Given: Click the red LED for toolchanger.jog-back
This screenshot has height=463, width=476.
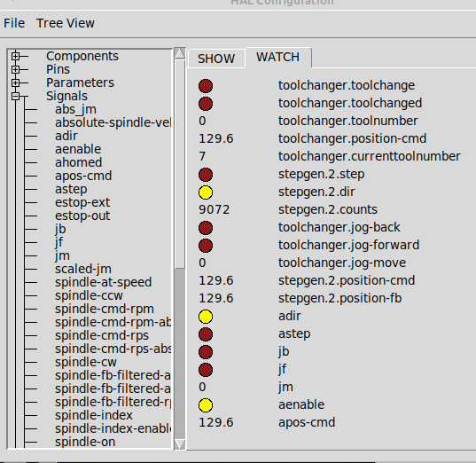Looking at the screenshot, I should pyautogui.click(x=206, y=228).
